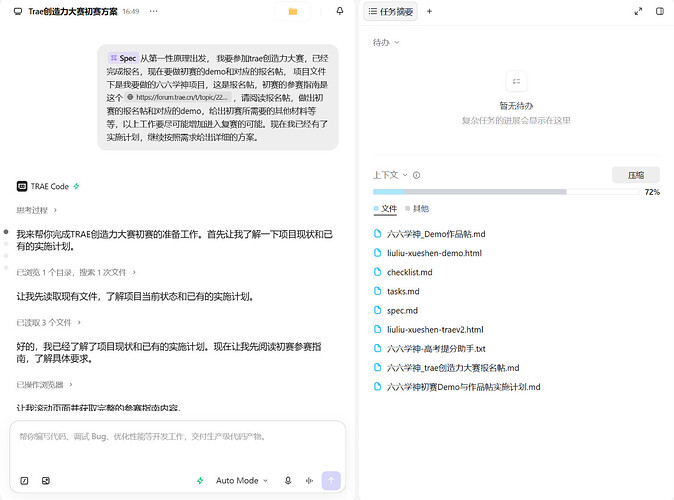
Task: Click file icon of tasks.md
Action: click(377, 291)
